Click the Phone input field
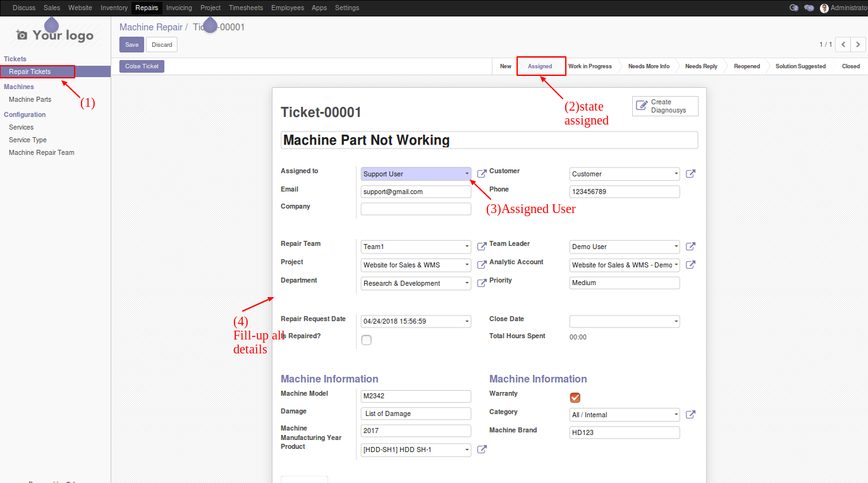 coord(625,192)
